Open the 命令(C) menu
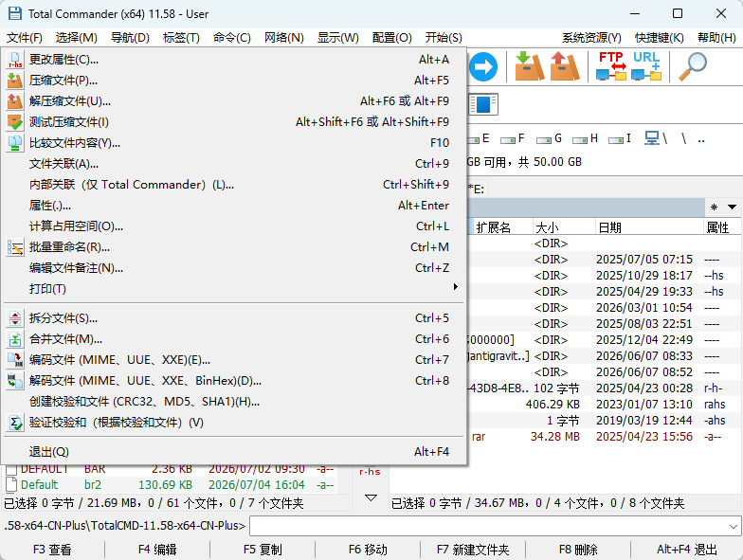Image resolution: width=743 pixels, height=560 pixels. coord(231,38)
